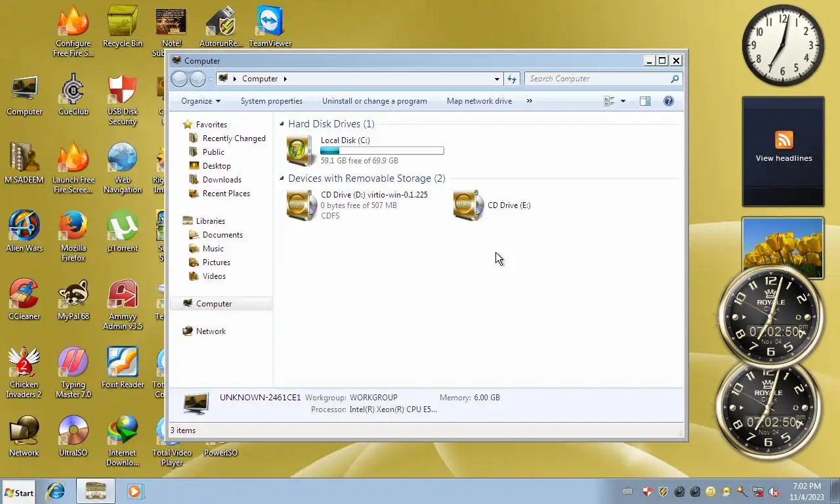Expand arrow after Computer in address bar
The image size is (840, 504).
coord(285,79)
